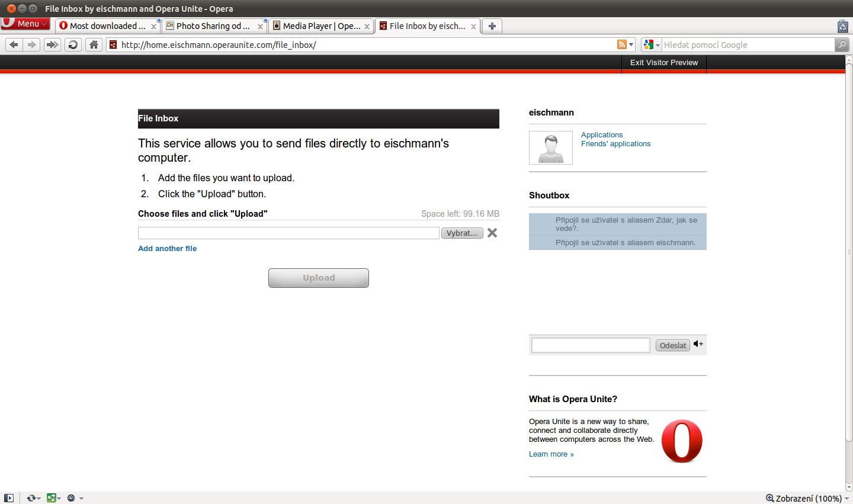Go to the Home page
Viewport: 853px width, 504px height.
coord(94,44)
